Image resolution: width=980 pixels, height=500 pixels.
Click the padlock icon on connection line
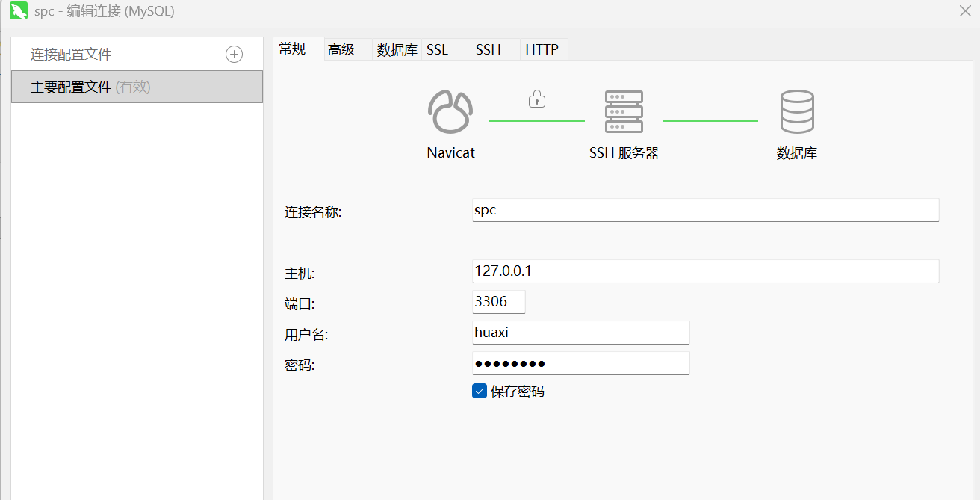tap(536, 99)
